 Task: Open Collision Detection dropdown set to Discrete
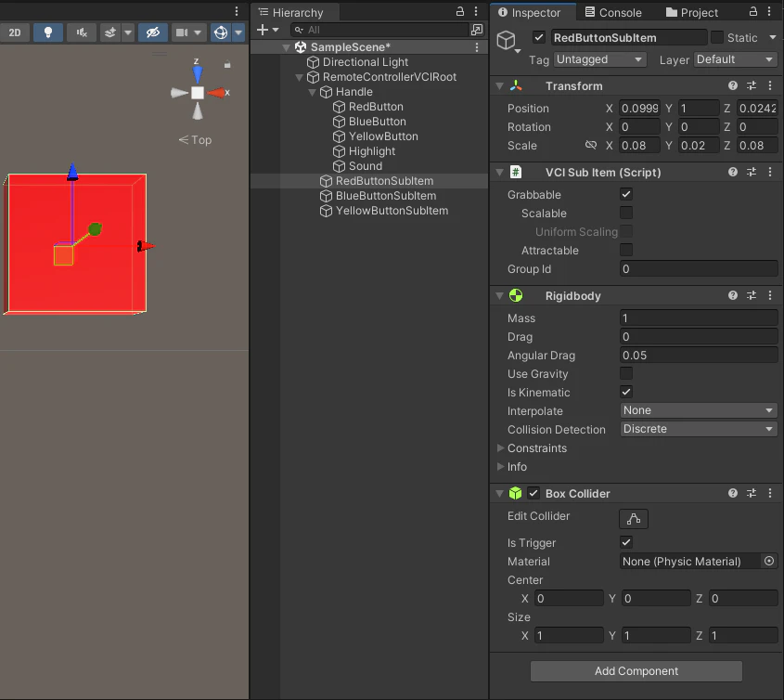coord(699,429)
